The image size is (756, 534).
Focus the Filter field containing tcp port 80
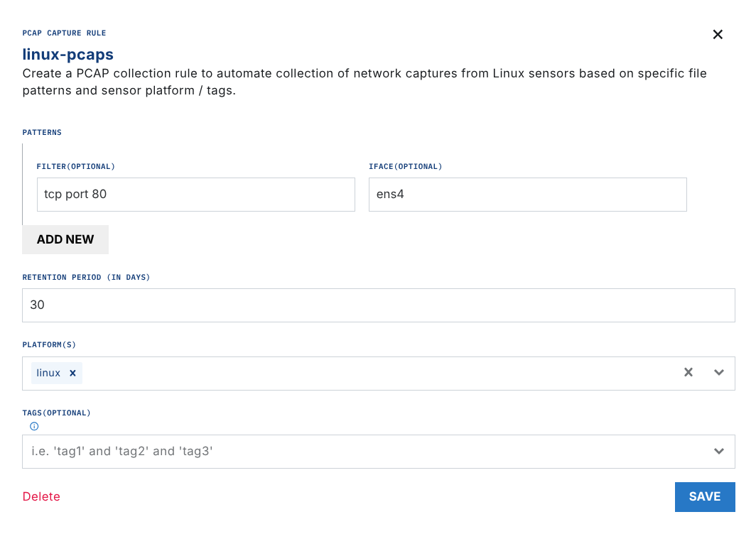(195, 194)
